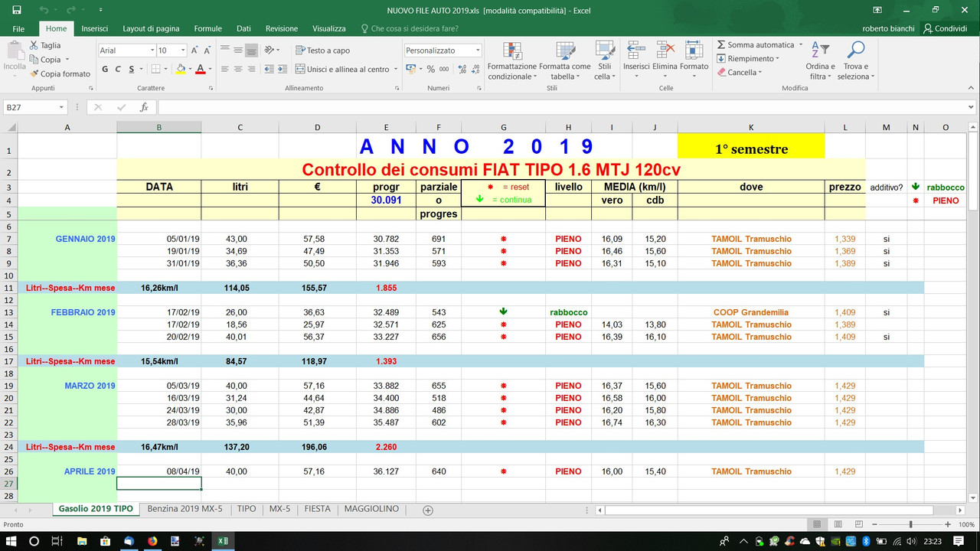
Task: Click the font color red A swatch
Action: tap(199, 69)
